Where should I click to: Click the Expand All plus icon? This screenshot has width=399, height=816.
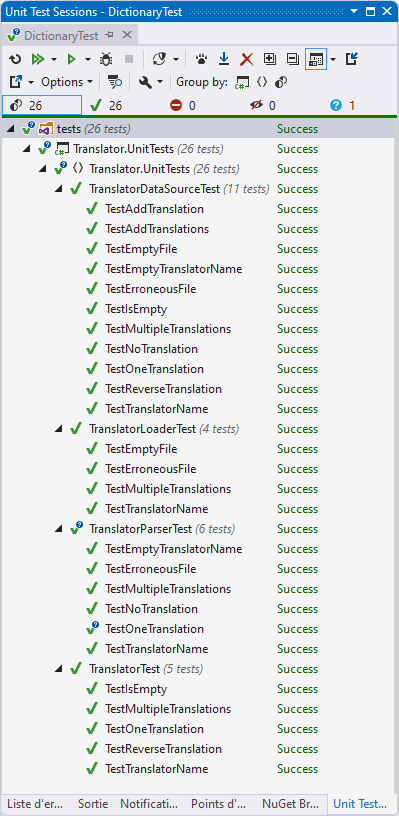pos(269,59)
